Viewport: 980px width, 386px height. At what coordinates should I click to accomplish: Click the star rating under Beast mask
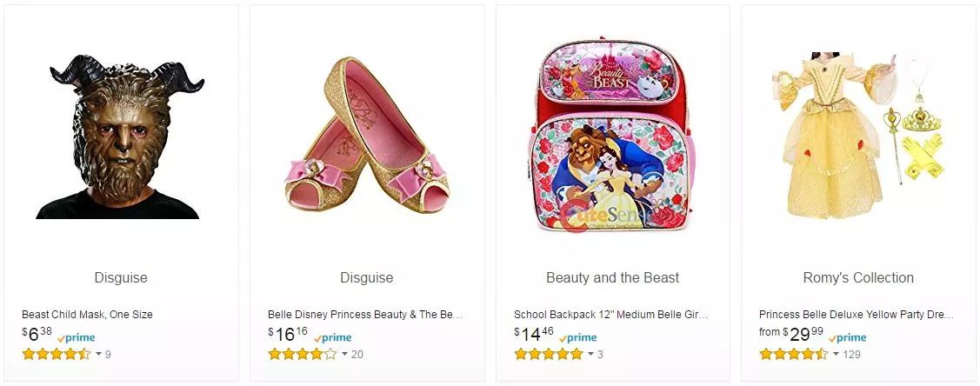[x=56, y=354]
